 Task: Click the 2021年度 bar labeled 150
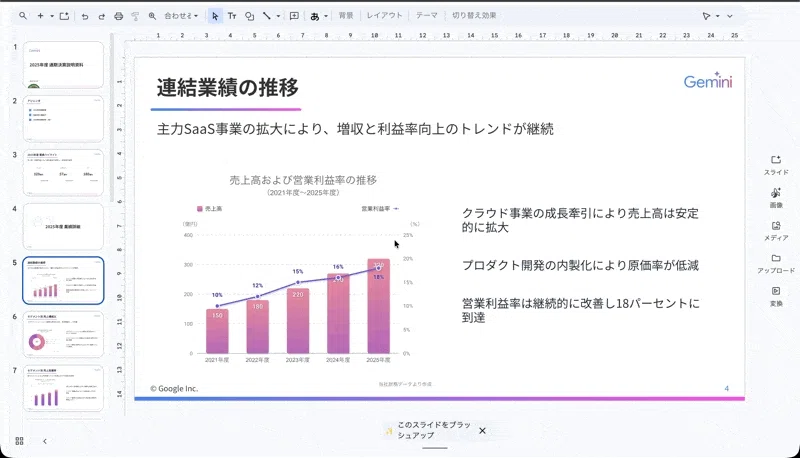point(217,331)
